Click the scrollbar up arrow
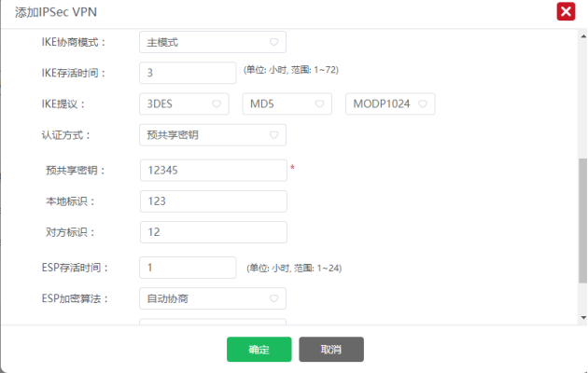Image resolution: width=588 pixels, height=373 pixels. (x=582, y=35)
